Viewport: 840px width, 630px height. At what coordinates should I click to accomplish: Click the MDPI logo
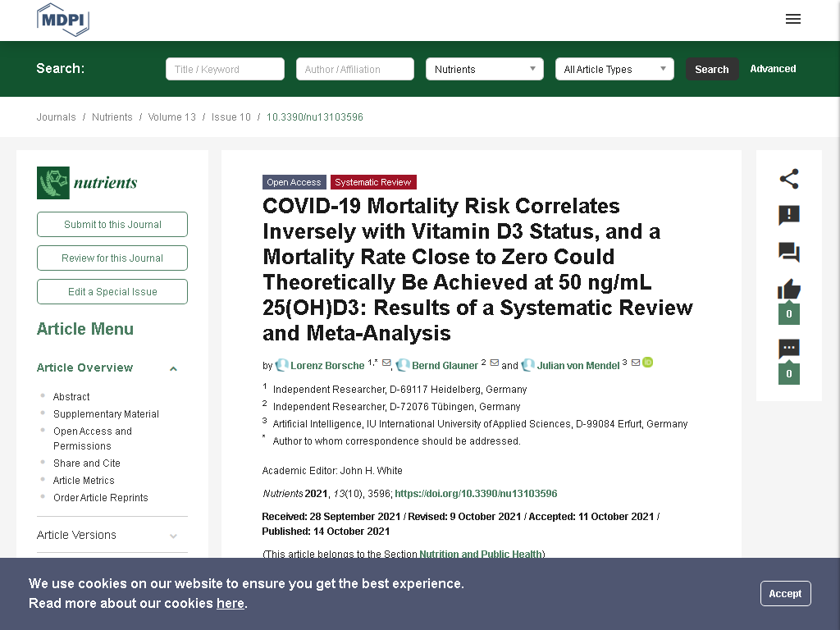pos(62,20)
